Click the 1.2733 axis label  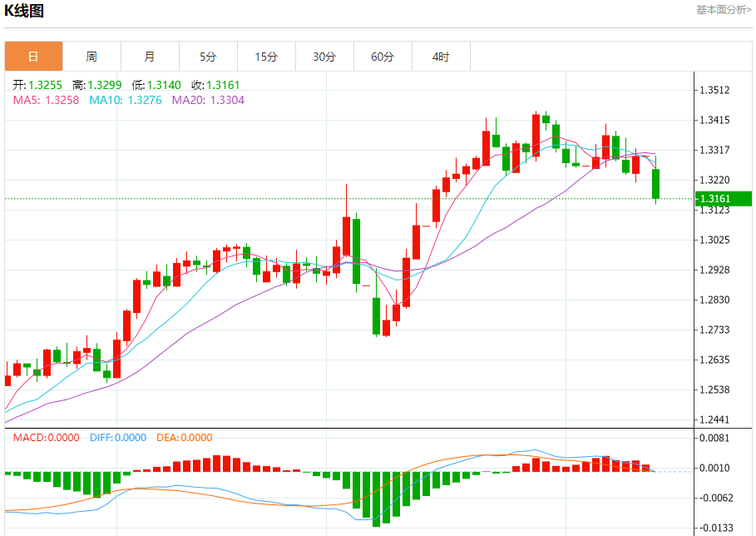714,330
